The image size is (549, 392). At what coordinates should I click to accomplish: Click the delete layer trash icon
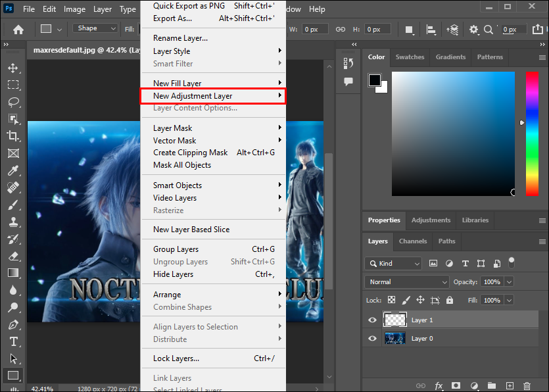[x=527, y=385]
